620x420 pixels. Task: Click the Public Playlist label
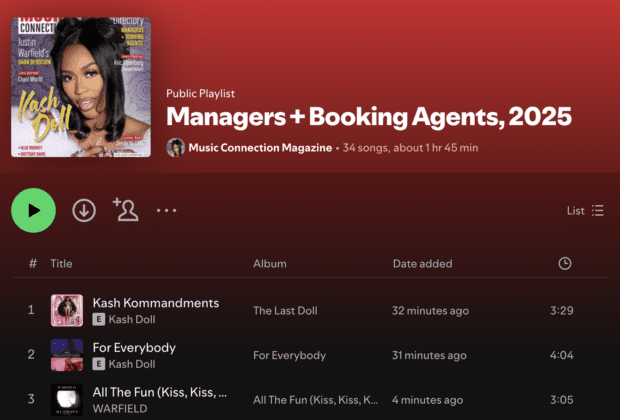[200, 94]
